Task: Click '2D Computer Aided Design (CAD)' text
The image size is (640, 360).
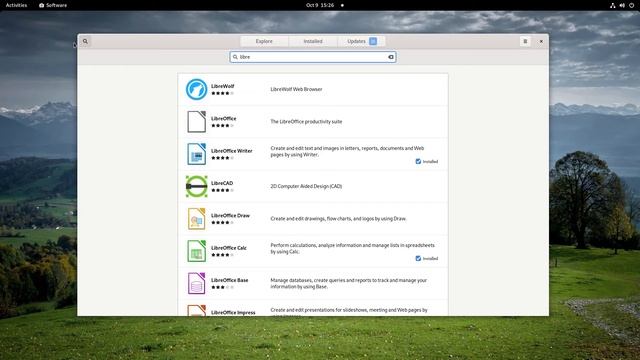Action: 306,186
